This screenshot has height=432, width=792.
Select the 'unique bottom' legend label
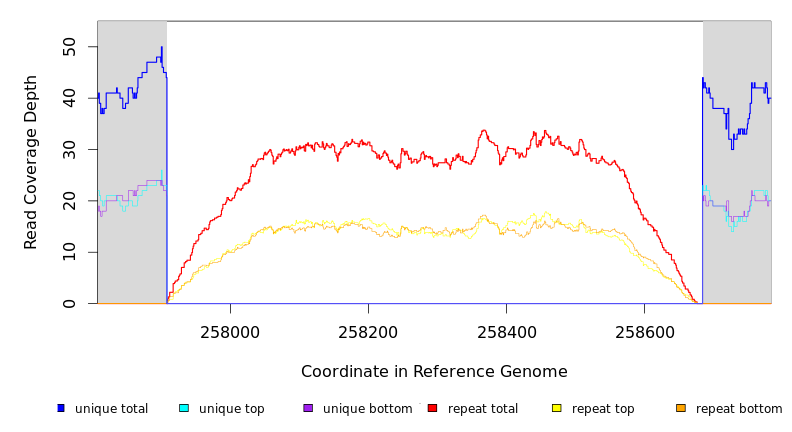tap(367, 409)
